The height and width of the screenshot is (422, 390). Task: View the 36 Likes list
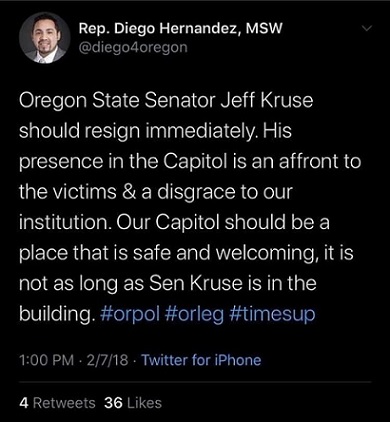point(133,403)
